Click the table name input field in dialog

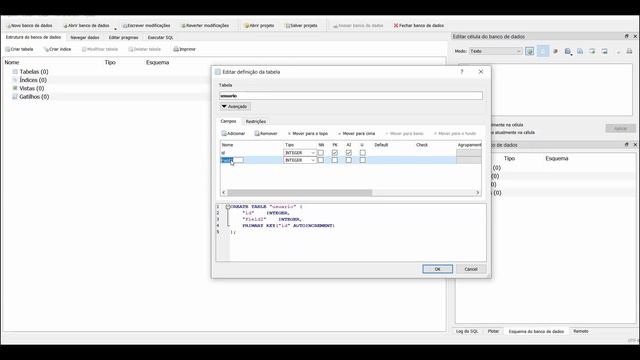click(351, 96)
